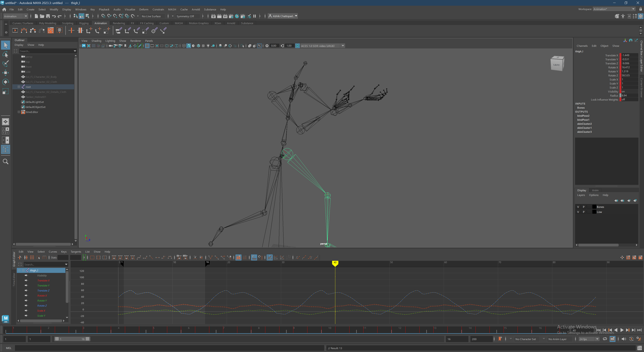The width and height of the screenshot is (644, 352).
Task: Pick the Lasso select tool
Action: 6,54
